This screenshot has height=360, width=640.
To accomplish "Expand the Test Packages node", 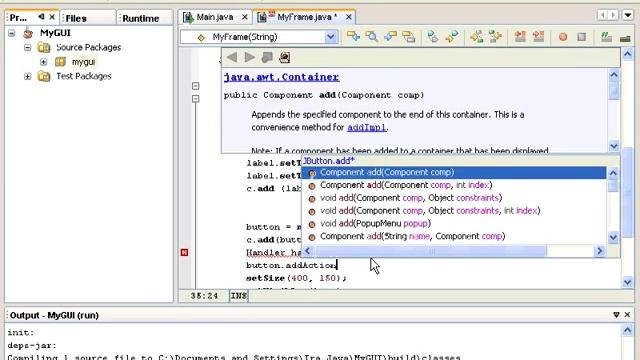I will (27, 76).
